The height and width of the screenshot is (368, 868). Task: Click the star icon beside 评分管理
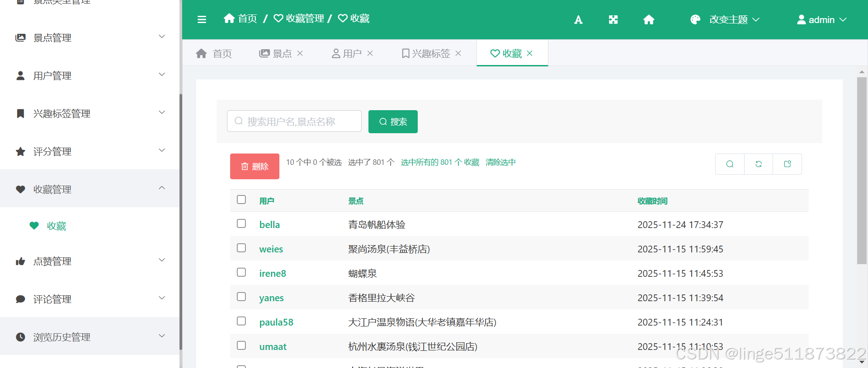click(x=20, y=151)
